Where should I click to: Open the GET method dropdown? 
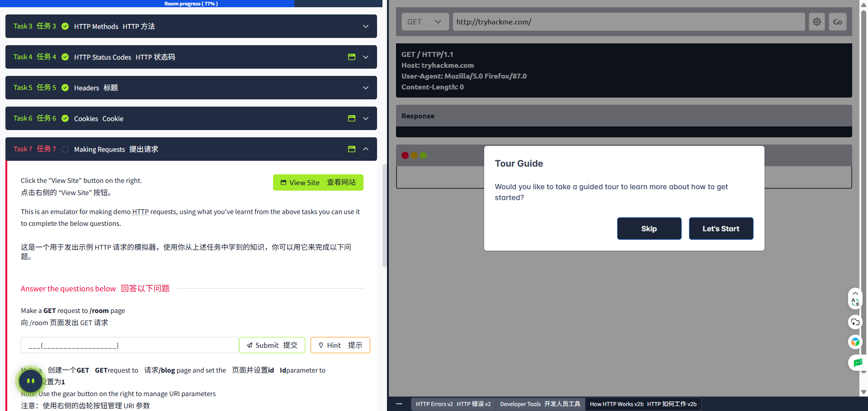coord(425,22)
